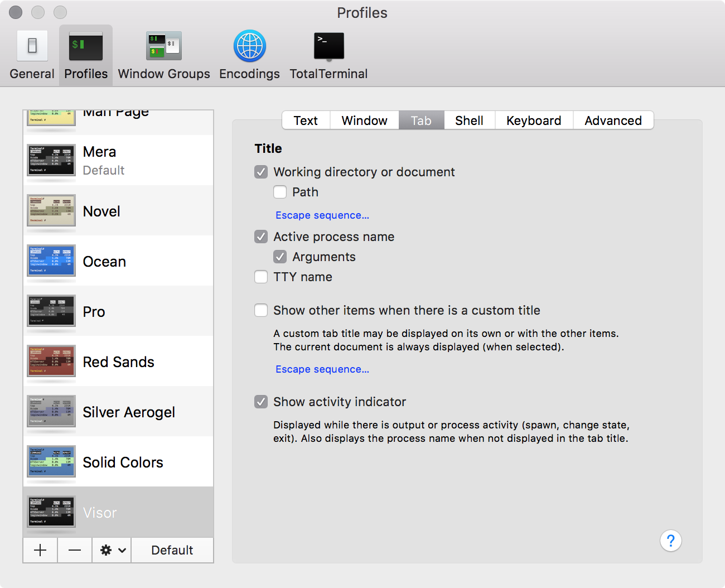Image resolution: width=725 pixels, height=588 pixels.
Task: Click the Silver Aerogel profile name
Action: click(x=129, y=412)
